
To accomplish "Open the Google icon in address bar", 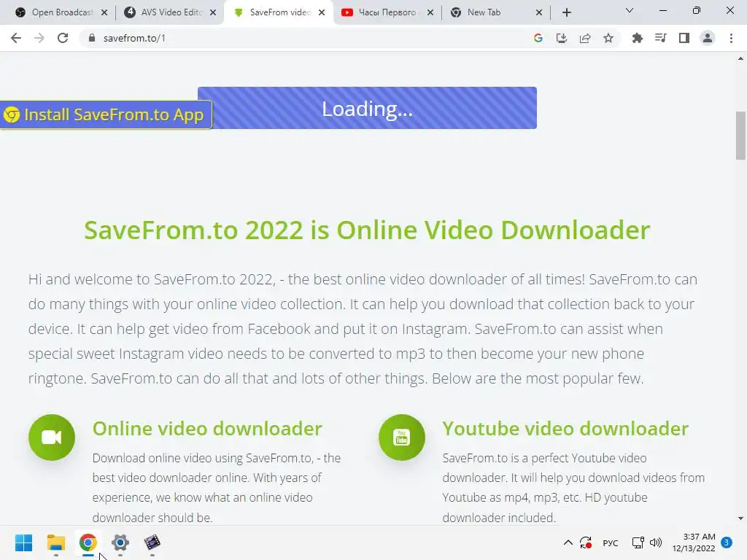I will pos(538,38).
